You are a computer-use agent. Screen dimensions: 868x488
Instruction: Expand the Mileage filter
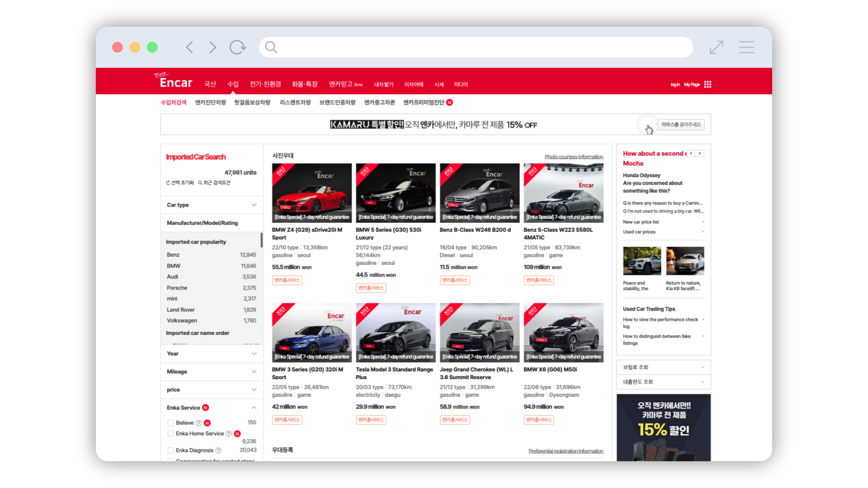212,371
